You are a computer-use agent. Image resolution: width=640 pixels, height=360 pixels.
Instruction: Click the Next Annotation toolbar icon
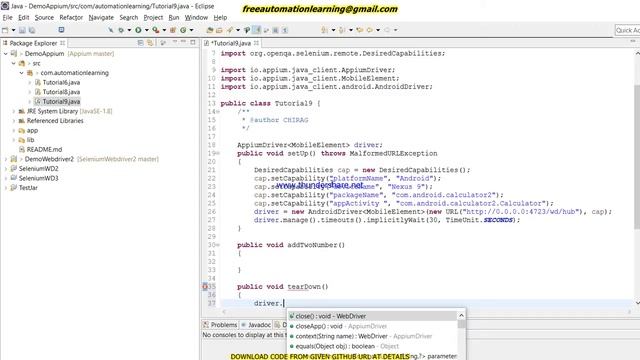pos(324,30)
